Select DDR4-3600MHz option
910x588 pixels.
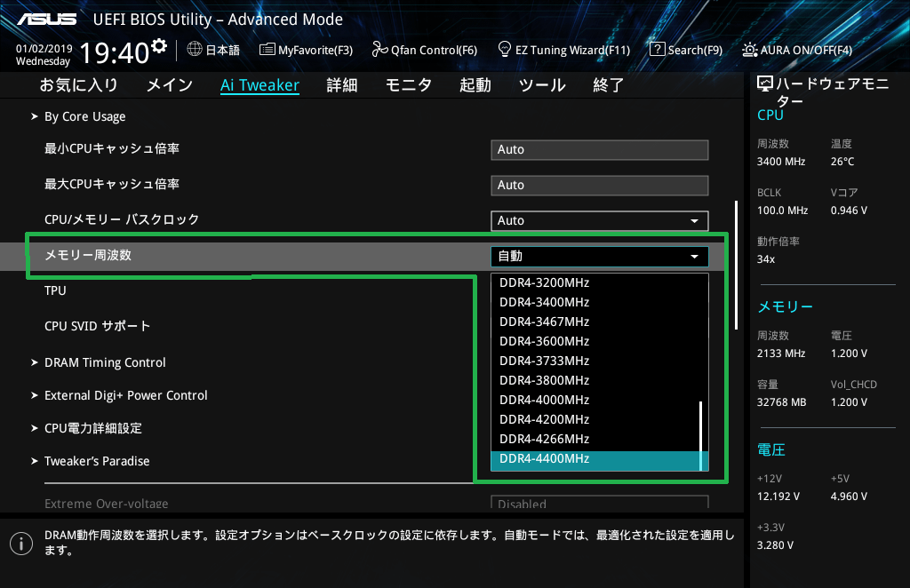pyautogui.click(x=595, y=342)
